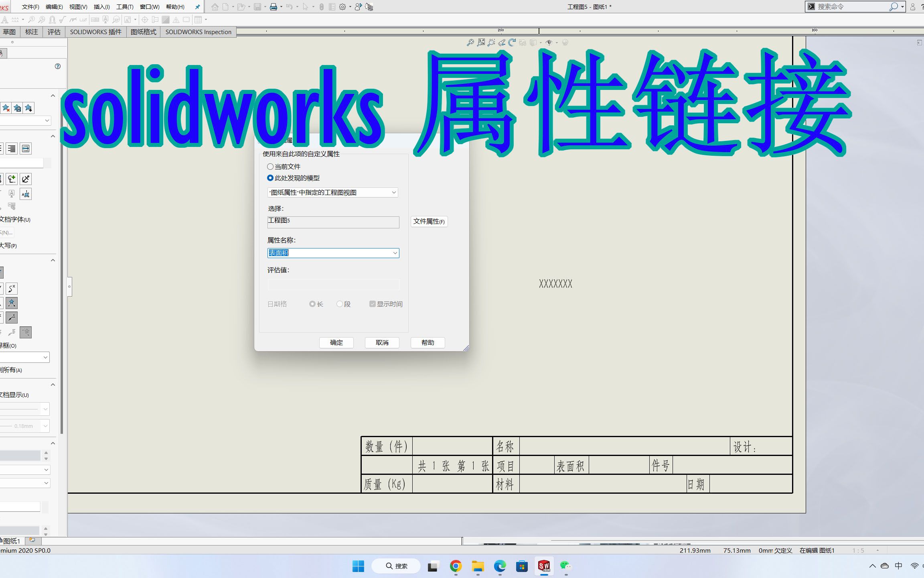Viewport: 924px width, 578px height.
Task: Click the XXXXXXX note on drawing
Action: click(555, 284)
